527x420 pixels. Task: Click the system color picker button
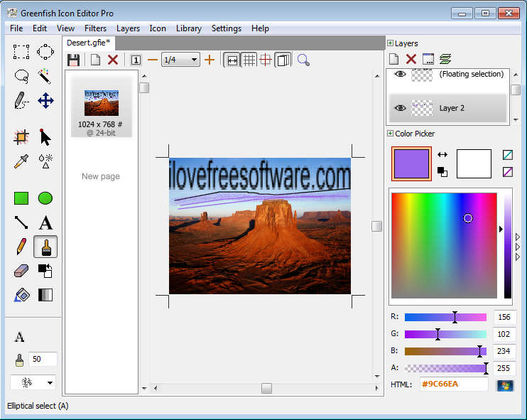[x=505, y=385]
